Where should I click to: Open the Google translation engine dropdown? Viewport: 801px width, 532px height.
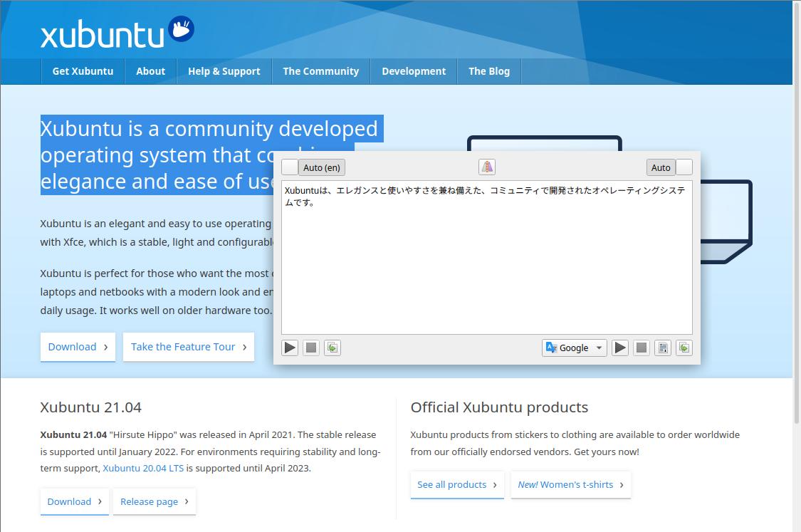point(574,348)
